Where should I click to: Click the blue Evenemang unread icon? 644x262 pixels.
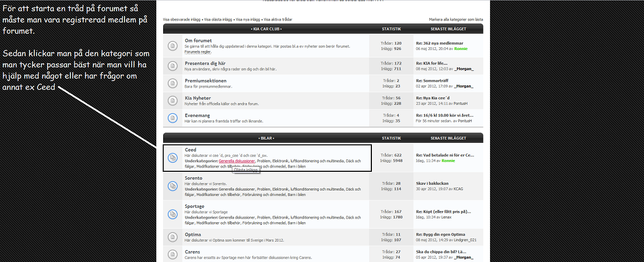[172, 118]
